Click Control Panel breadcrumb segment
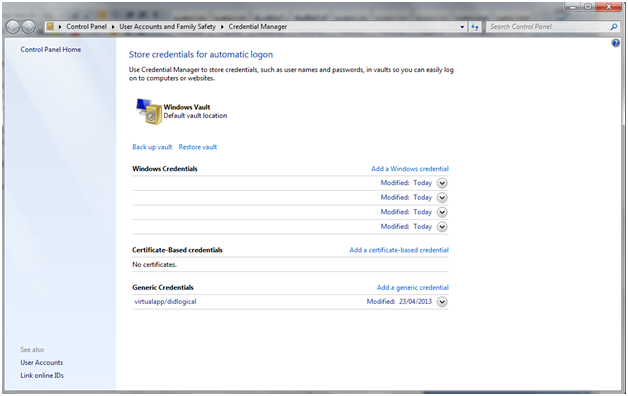The width and height of the screenshot is (628, 396). (x=87, y=26)
